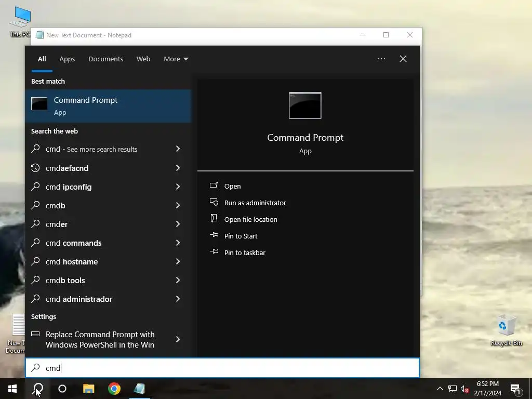Click the search input field containing cmd
532x399 pixels.
222,368
